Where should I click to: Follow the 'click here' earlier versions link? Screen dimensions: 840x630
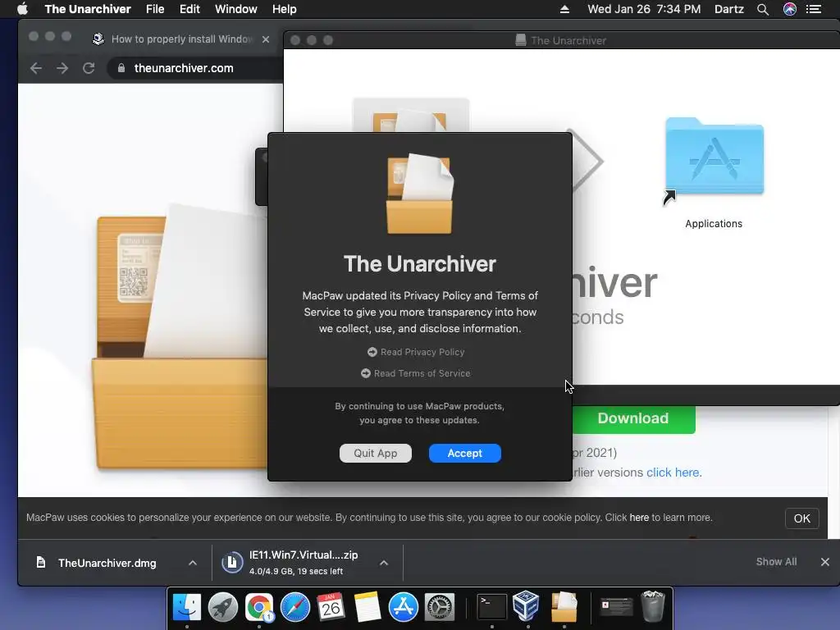click(x=673, y=472)
